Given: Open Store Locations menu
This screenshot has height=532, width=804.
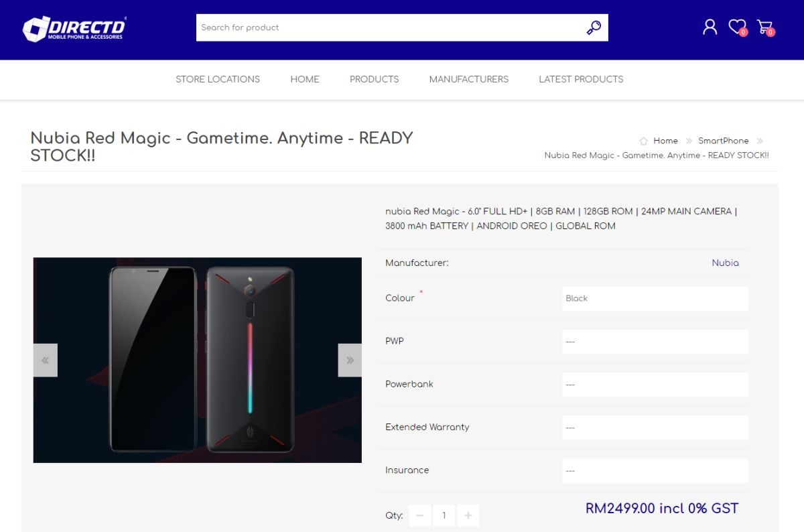Looking at the screenshot, I should [x=218, y=79].
